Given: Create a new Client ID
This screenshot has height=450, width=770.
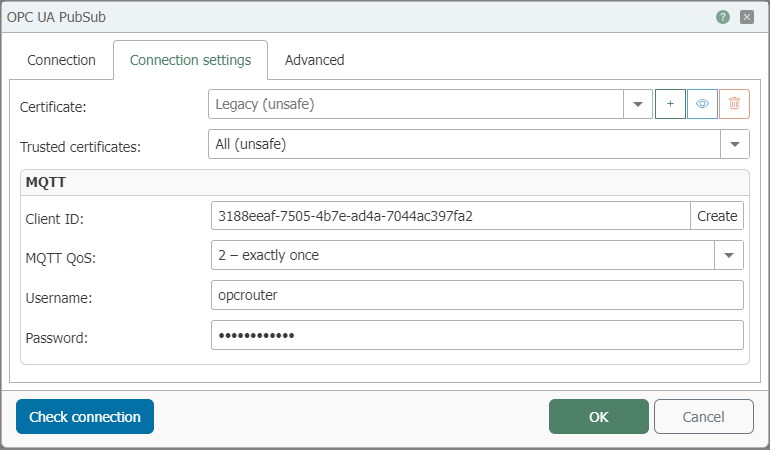Looking at the screenshot, I should [717, 216].
